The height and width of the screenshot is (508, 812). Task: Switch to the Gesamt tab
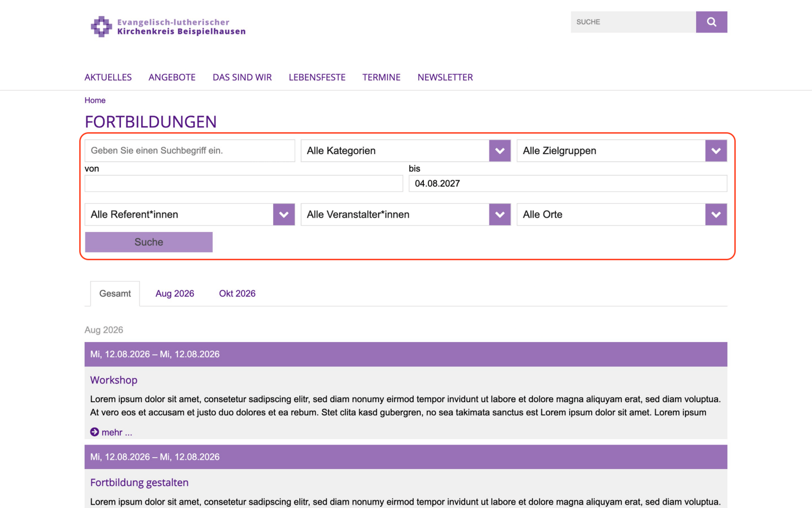(x=115, y=293)
